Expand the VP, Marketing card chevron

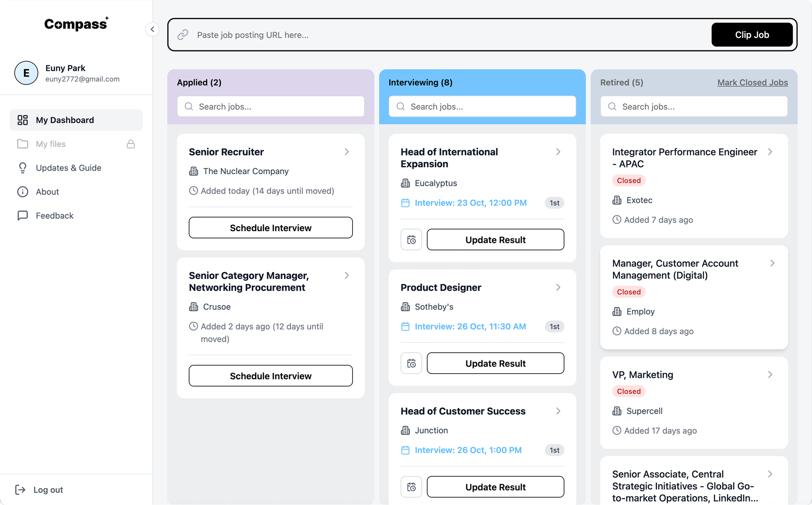[770, 374]
